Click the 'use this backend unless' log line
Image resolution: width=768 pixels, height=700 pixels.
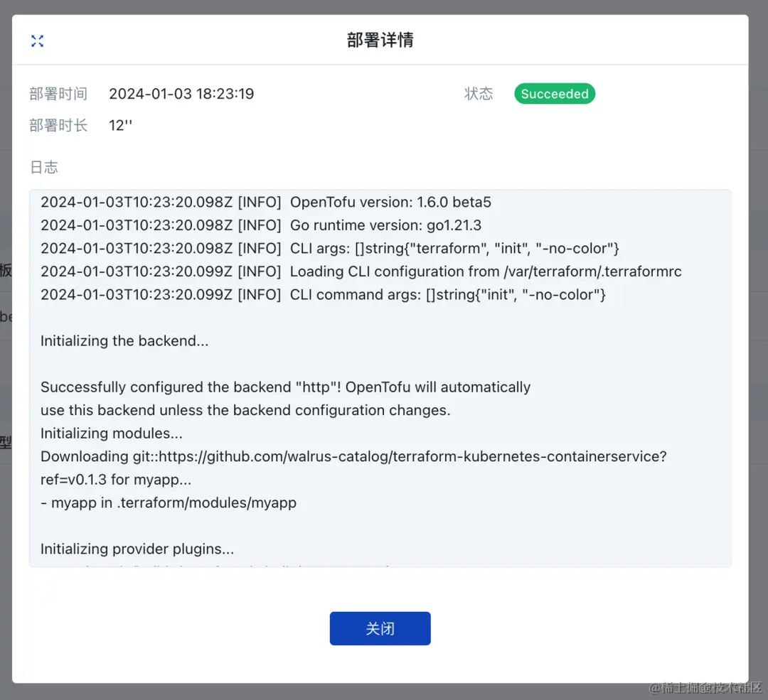point(245,410)
